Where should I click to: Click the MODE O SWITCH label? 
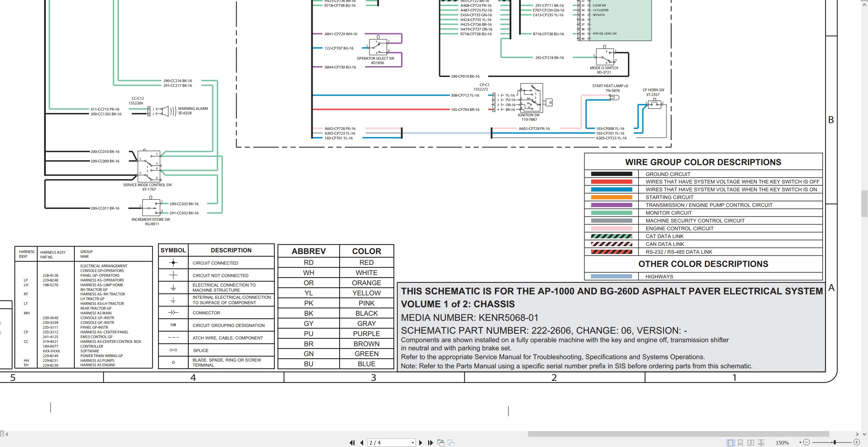(604, 68)
